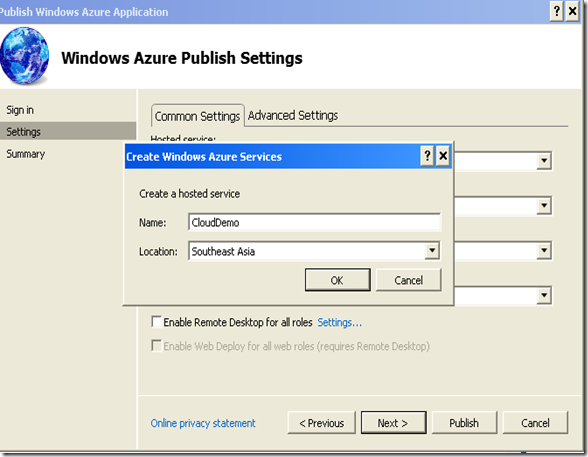588x457 pixels.
Task: Switch to the Advanced Settings tab
Action: coord(293,115)
